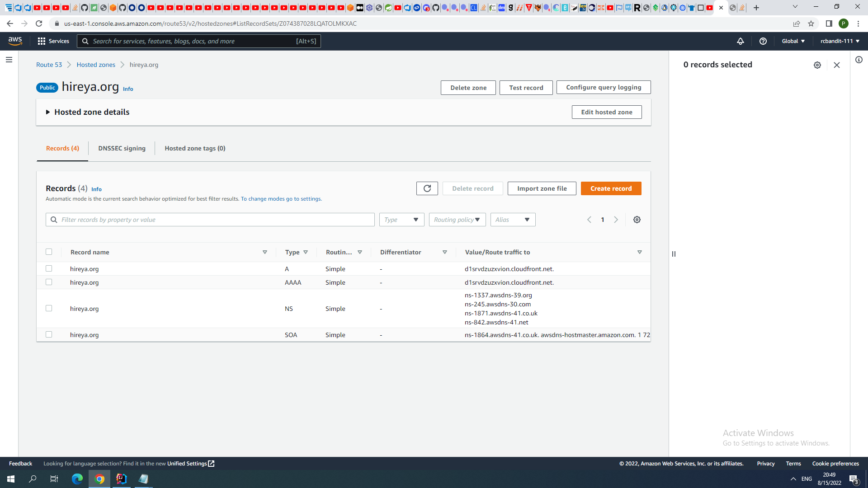Open the info panel icon on far right
The image size is (868, 488).
859,60
